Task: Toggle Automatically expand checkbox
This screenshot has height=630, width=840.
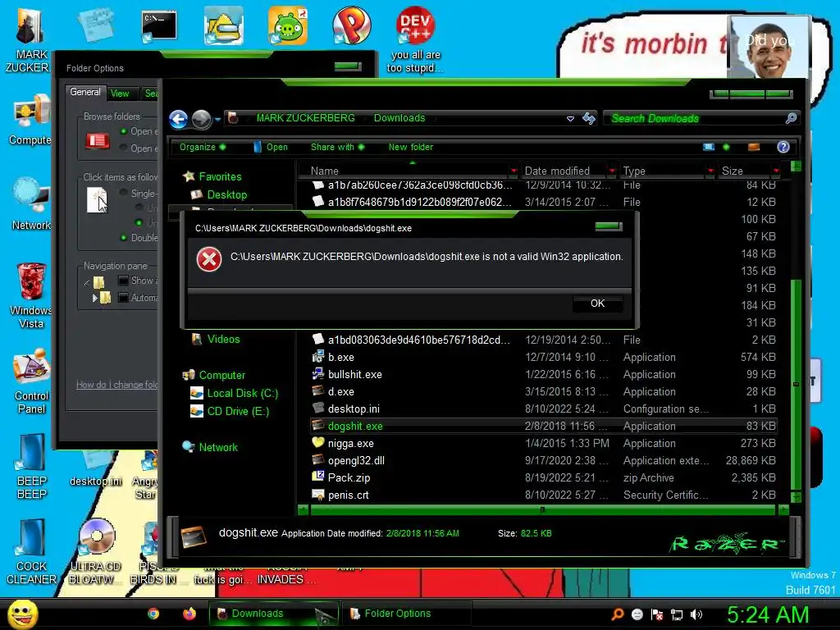Action: [x=123, y=297]
